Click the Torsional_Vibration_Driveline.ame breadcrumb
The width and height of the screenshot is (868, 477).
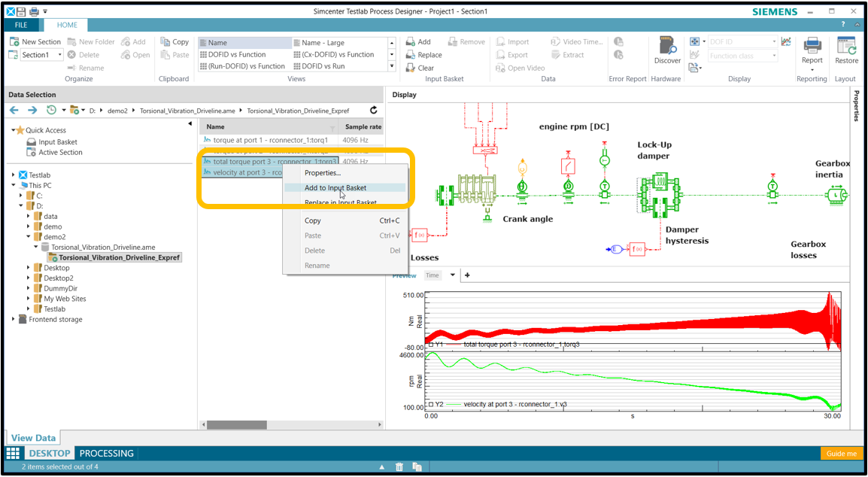click(x=187, y=111)
